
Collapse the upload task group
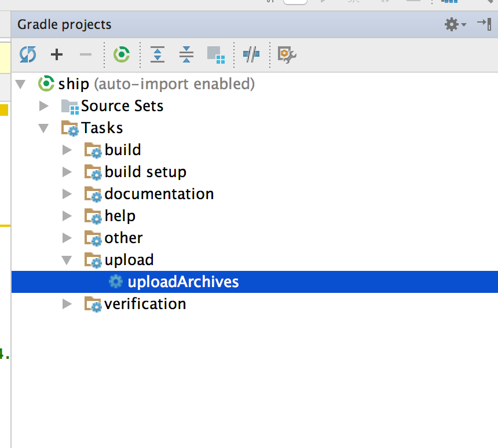[67, 260]
